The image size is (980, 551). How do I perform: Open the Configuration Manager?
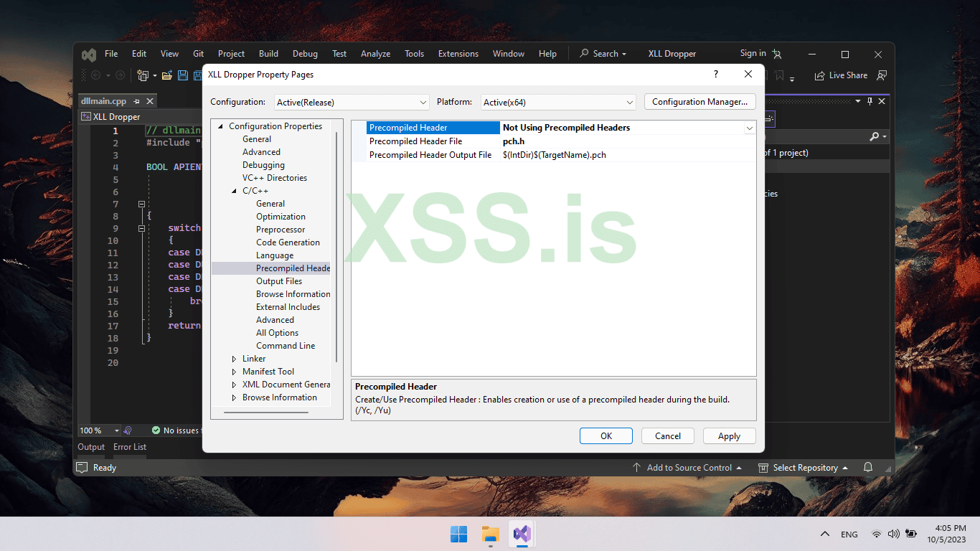pyautogui.click(x=700, y=102)
